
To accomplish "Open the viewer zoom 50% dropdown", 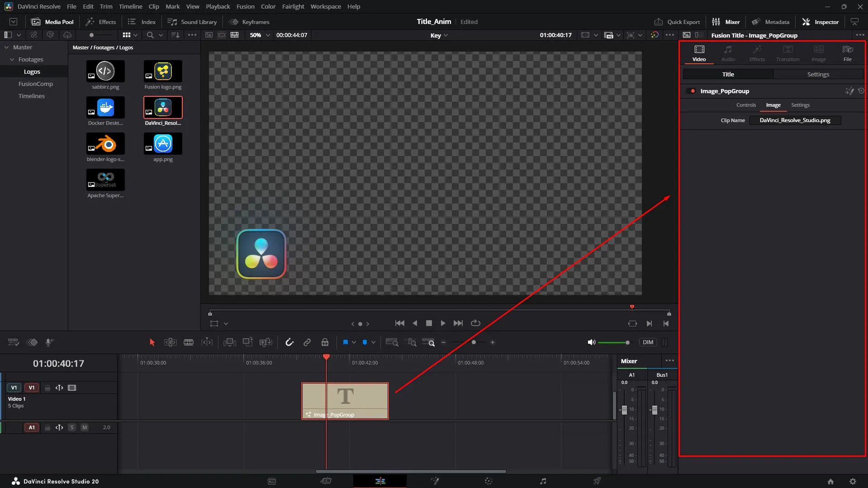I will point(260,35).
